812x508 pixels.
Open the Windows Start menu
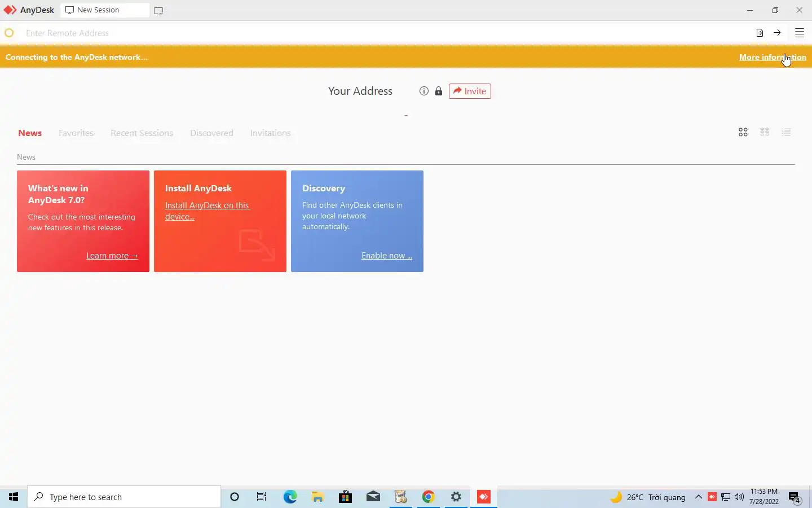[x=14, y=497]
